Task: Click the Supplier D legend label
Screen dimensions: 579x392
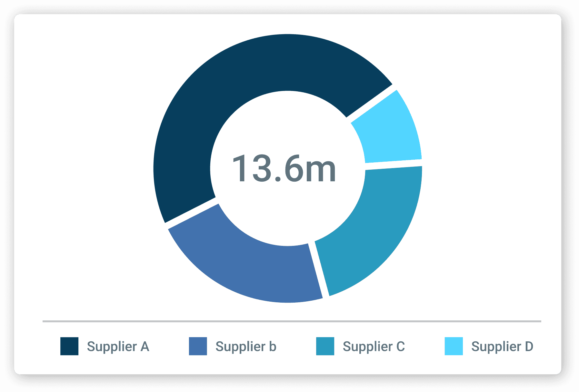Action: point(502,347)
